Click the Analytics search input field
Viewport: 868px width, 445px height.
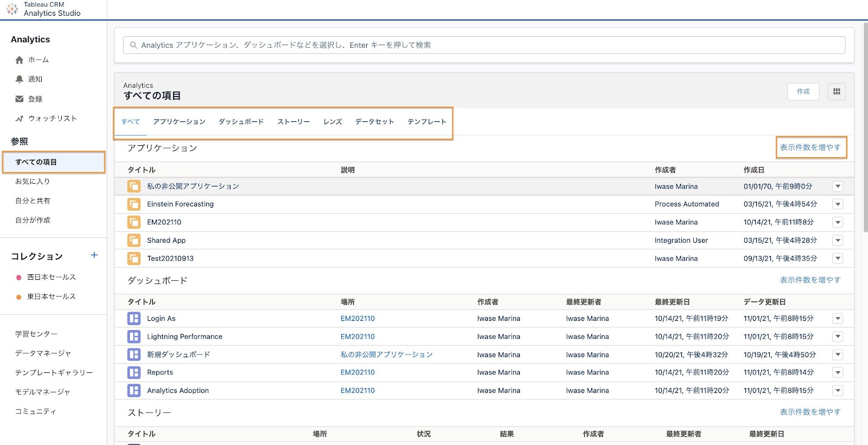(484, 45)
